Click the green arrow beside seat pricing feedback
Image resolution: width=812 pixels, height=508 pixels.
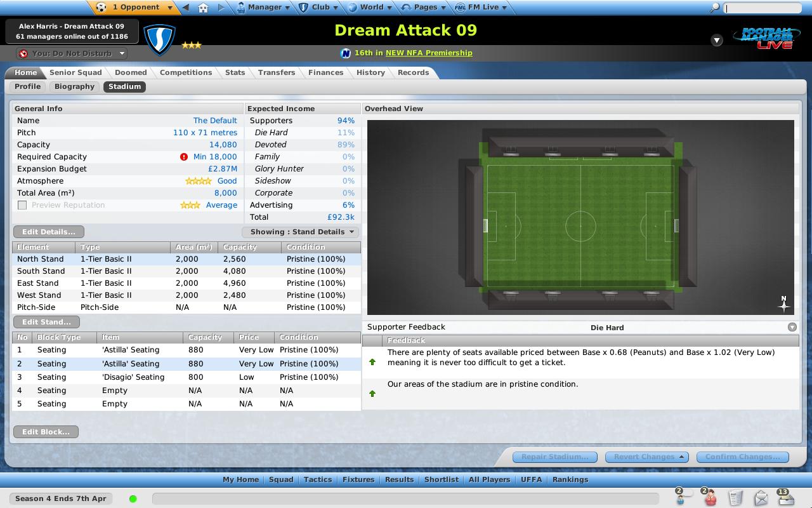click(x=372, y=362)
